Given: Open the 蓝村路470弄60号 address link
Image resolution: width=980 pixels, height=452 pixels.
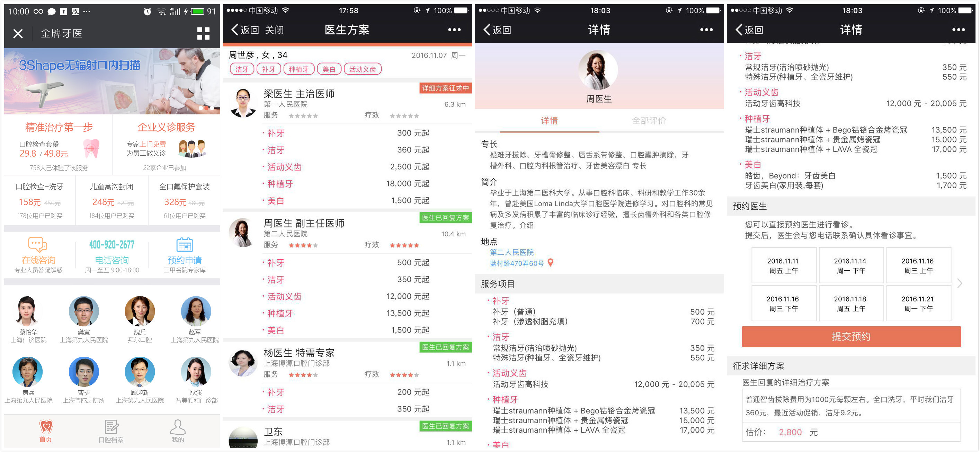Looking at the screenshot, I should pyautogui.click(x=517, y=263).
